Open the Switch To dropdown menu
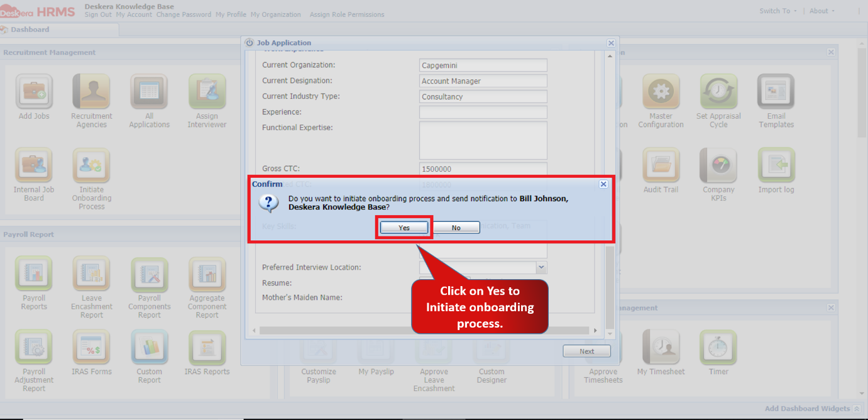 [777, 11]
